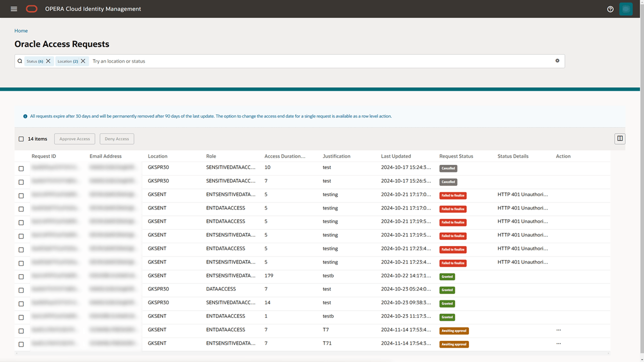Check the row with justification T71
This screenshot has width=644, height=362.
pos(21,344)
